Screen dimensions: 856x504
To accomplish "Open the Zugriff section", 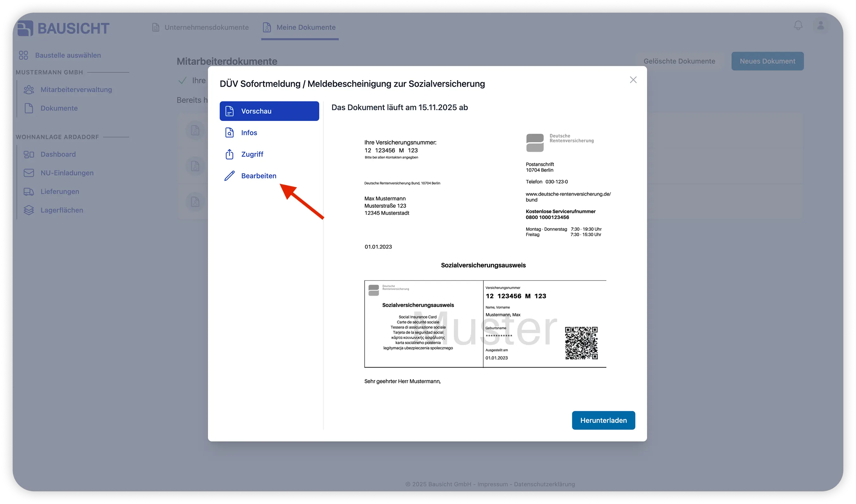I will [x=269, y=154].
